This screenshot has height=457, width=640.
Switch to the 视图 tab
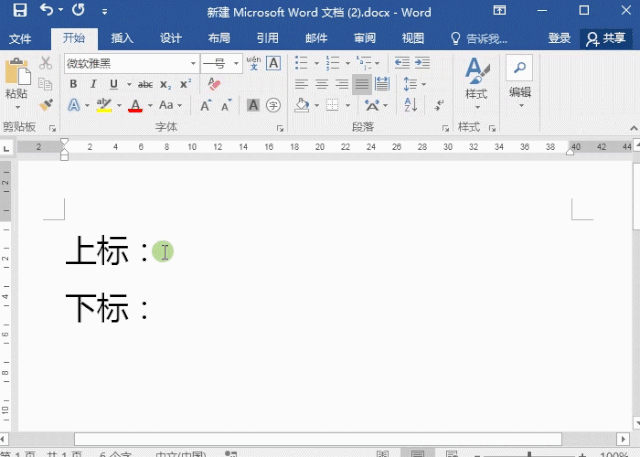click(413, 38)
